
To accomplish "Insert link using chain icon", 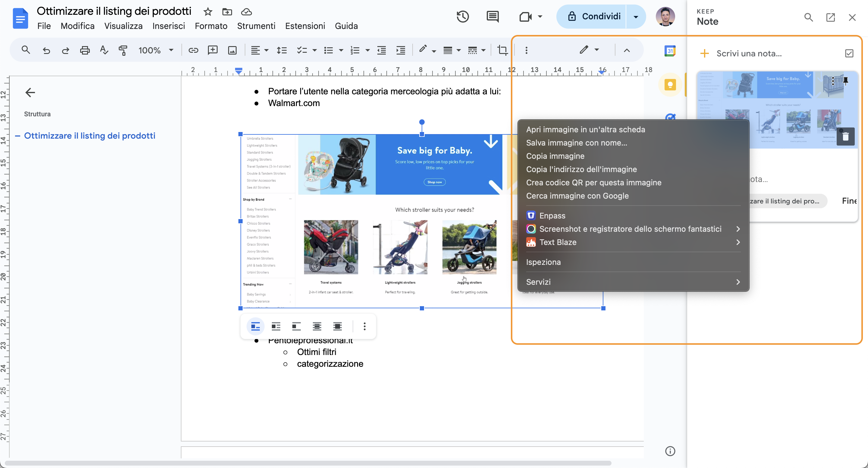I will coord(193,51).
